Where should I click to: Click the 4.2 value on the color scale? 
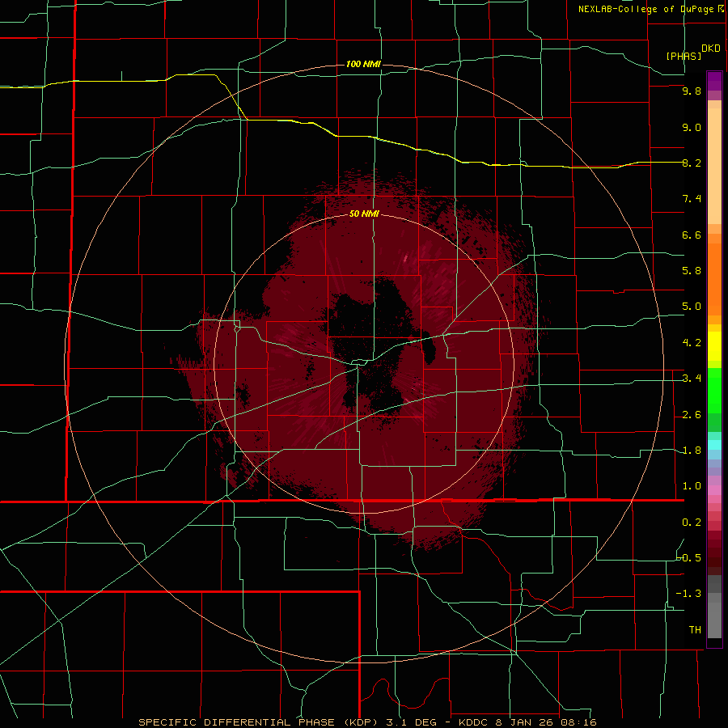click(692, 343)
